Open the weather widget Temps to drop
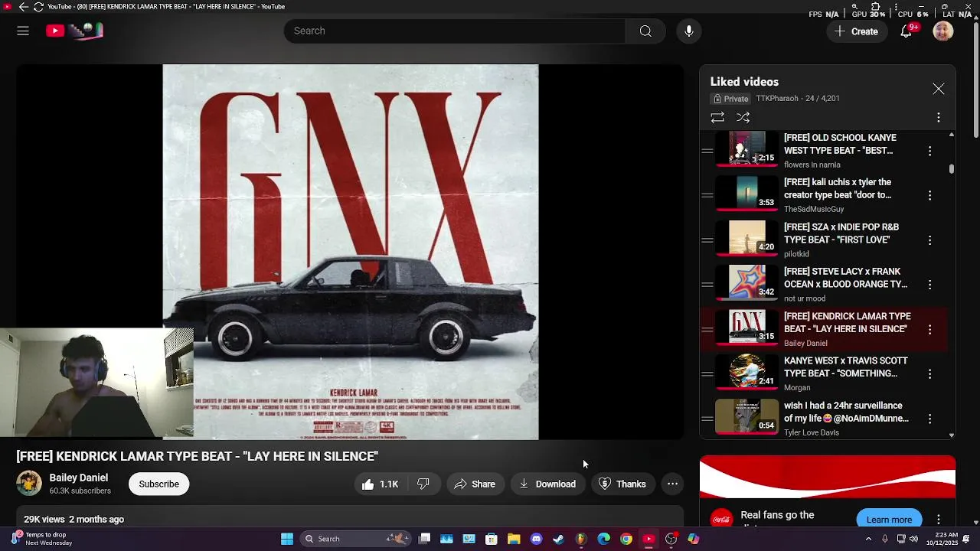This screenshot has height=551, width=980. (42, 539)
